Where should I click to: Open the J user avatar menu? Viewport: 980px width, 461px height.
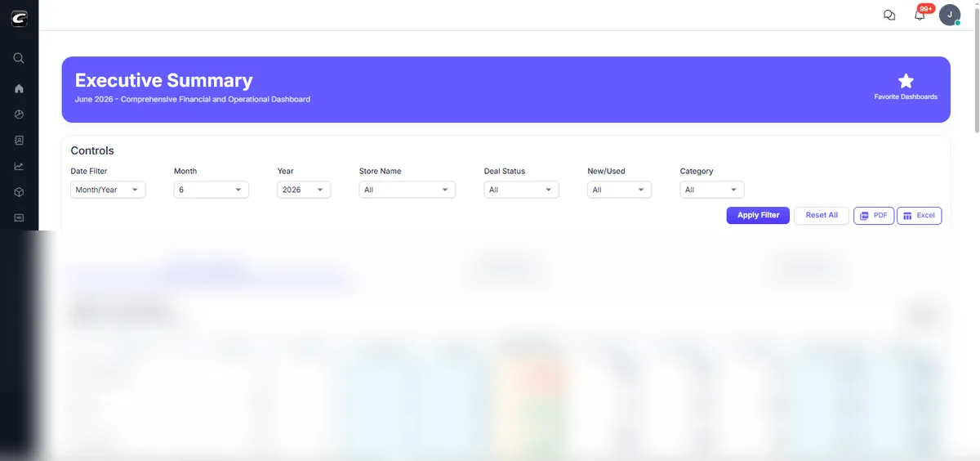tap(950, 15)
